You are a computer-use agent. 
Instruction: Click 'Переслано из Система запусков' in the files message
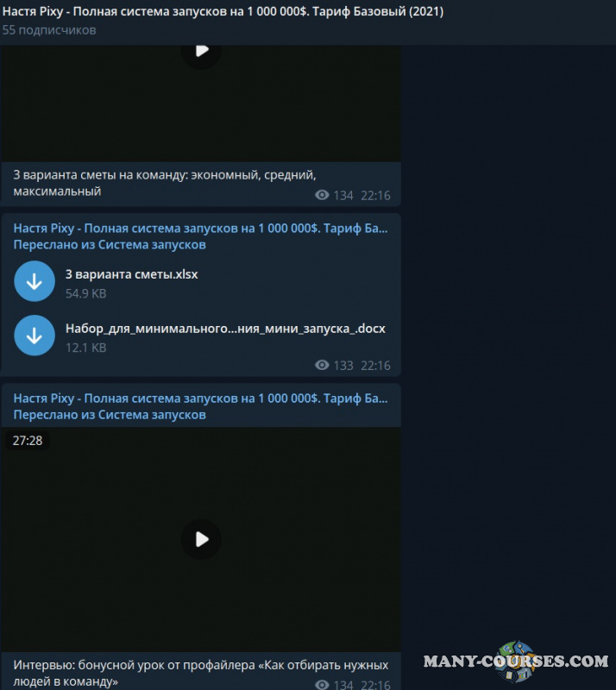click(x=110, y=245)
